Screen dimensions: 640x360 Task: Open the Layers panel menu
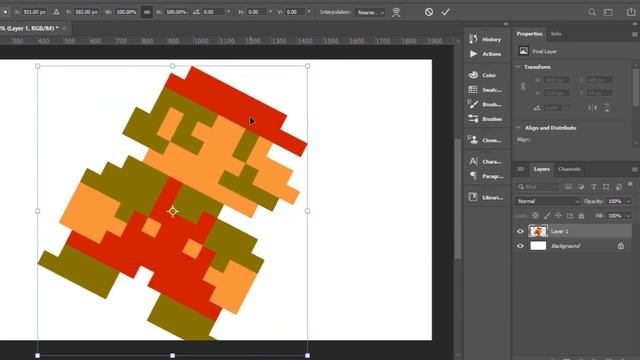tap(634, 169)
